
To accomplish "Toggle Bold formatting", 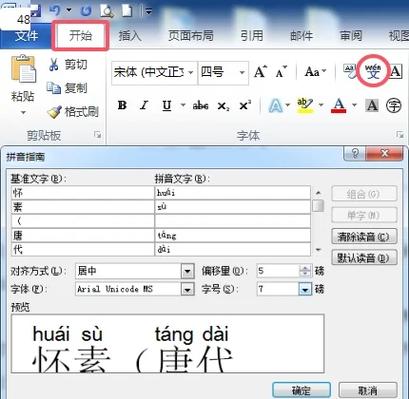I will [x=122, y=106].
